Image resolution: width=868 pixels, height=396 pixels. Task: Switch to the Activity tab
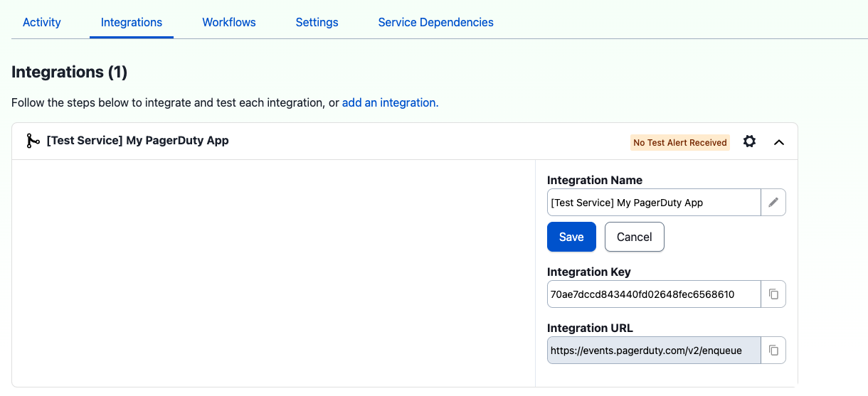(x=42, y=22)
